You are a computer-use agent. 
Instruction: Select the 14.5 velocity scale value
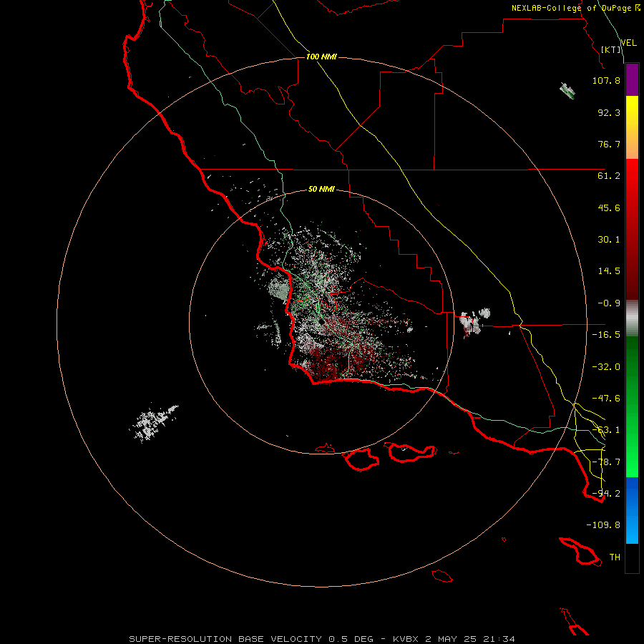click(609, 271)
